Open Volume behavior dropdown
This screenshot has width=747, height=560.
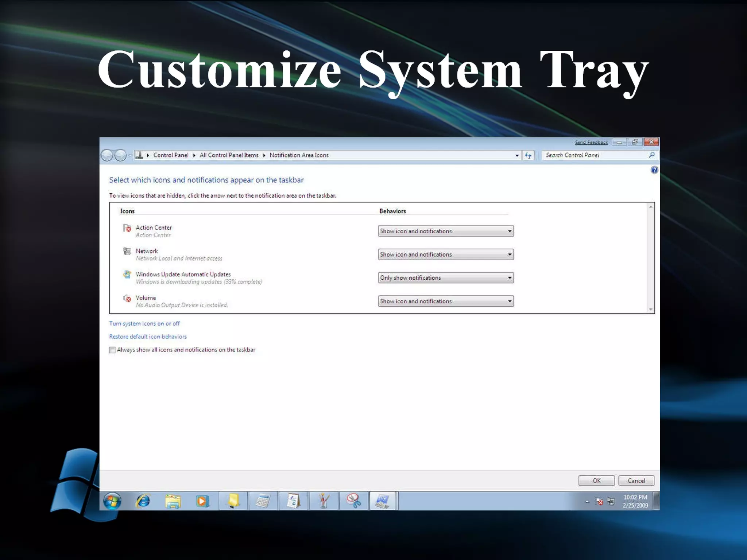pos(445,301)
